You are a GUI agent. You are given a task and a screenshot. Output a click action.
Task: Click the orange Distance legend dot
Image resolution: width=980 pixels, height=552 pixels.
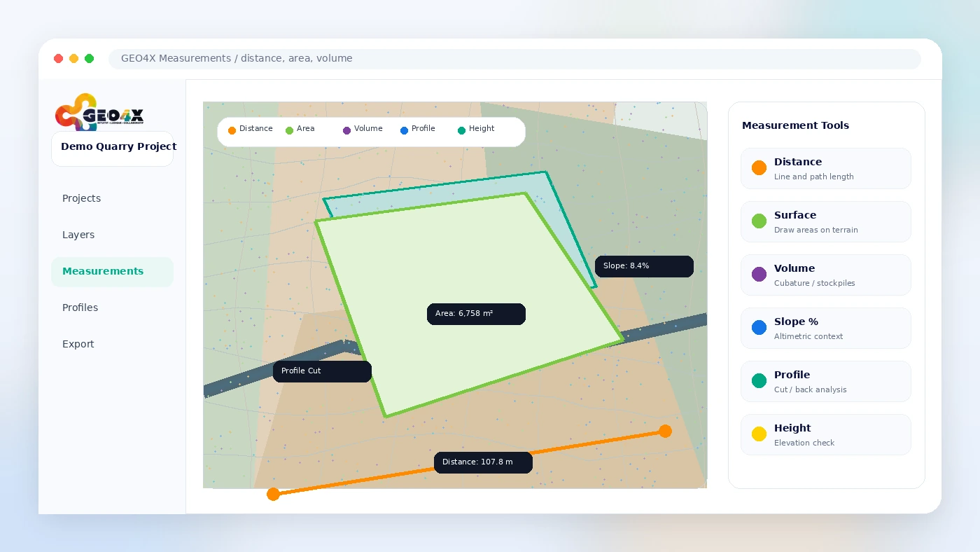click(x=232, y=130)
